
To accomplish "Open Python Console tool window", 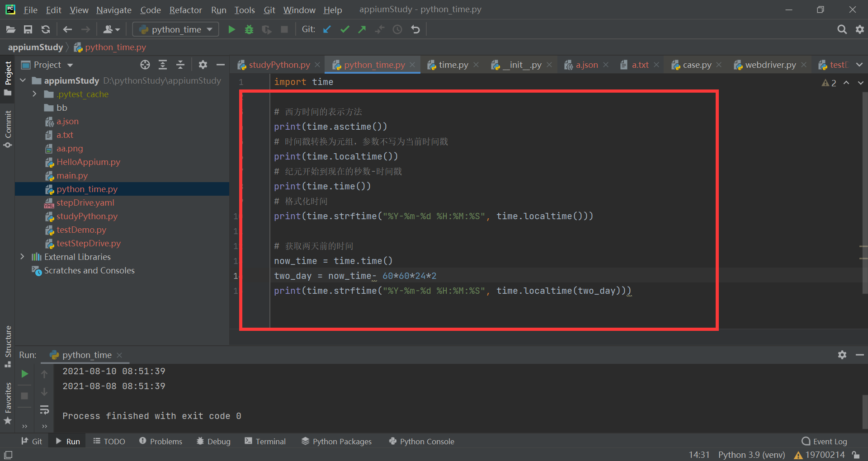I will point(421,441).
